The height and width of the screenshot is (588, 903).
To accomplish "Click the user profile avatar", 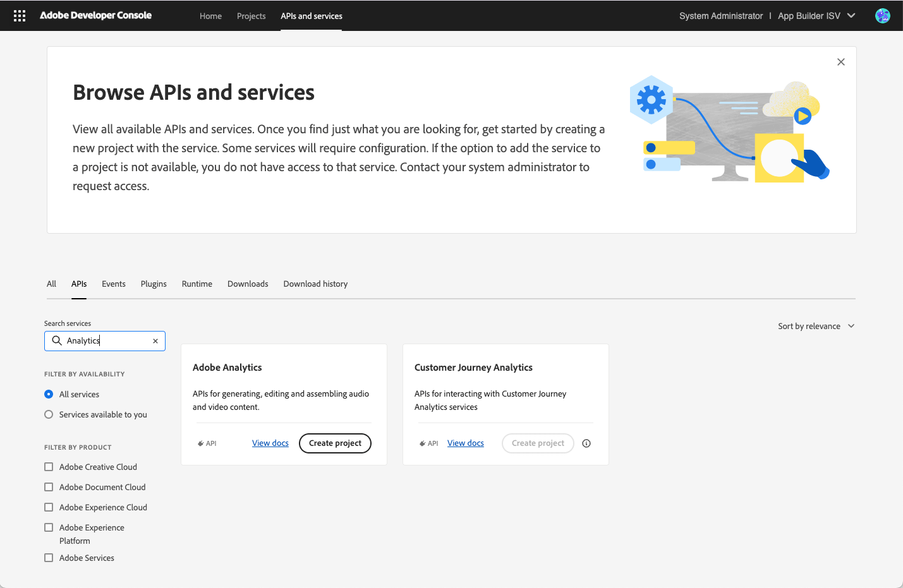I will click(x=882, y=15).
